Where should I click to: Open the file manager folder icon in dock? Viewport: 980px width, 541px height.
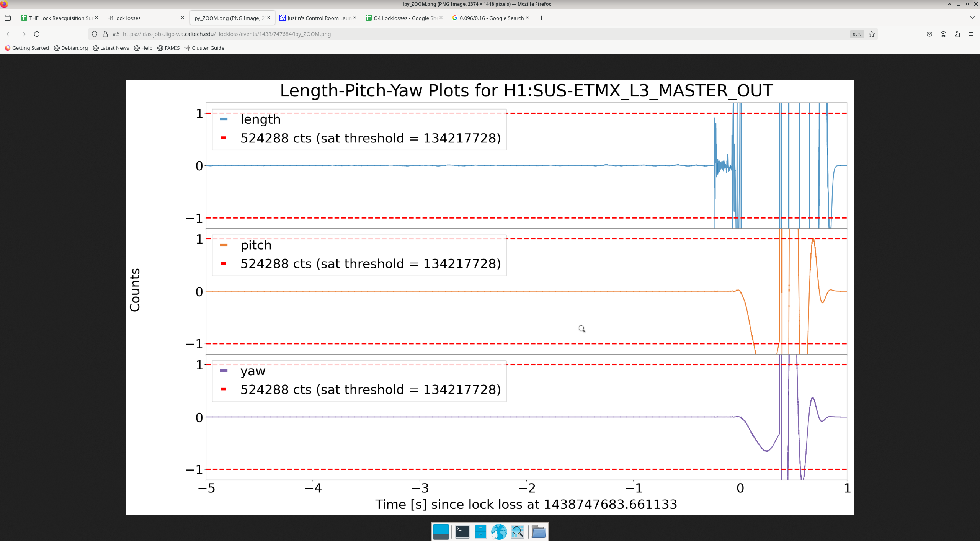(538, 531)
